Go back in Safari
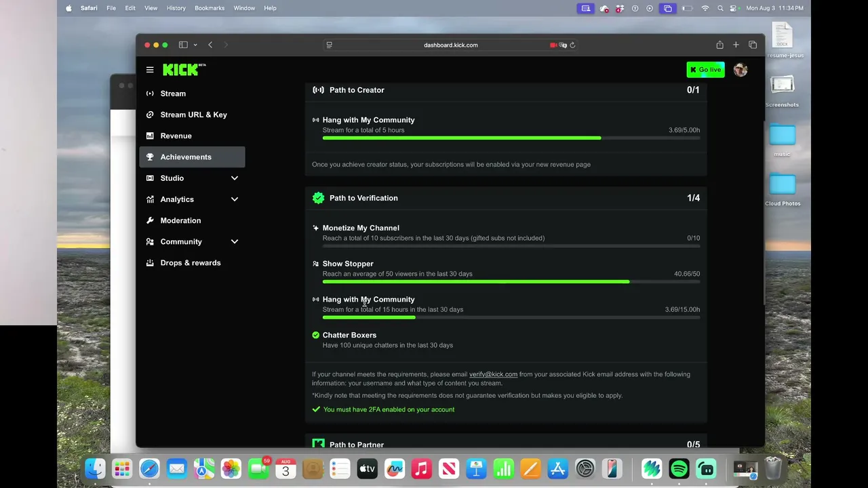The image size is (868, 488). [x=210, y=45]
